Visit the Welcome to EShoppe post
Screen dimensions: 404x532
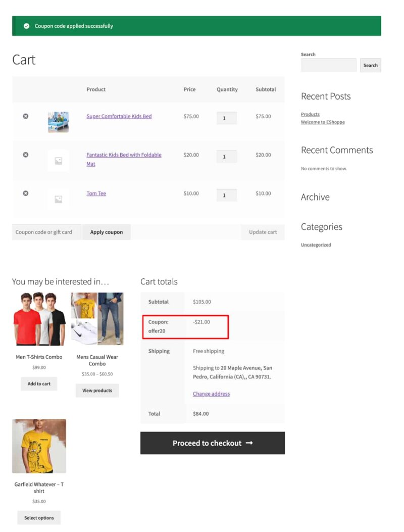323,122
